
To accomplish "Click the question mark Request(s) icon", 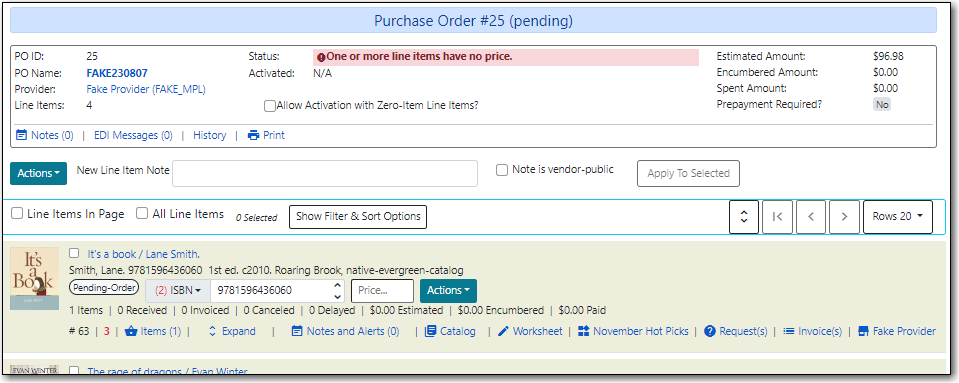I will tap(710, 331).
